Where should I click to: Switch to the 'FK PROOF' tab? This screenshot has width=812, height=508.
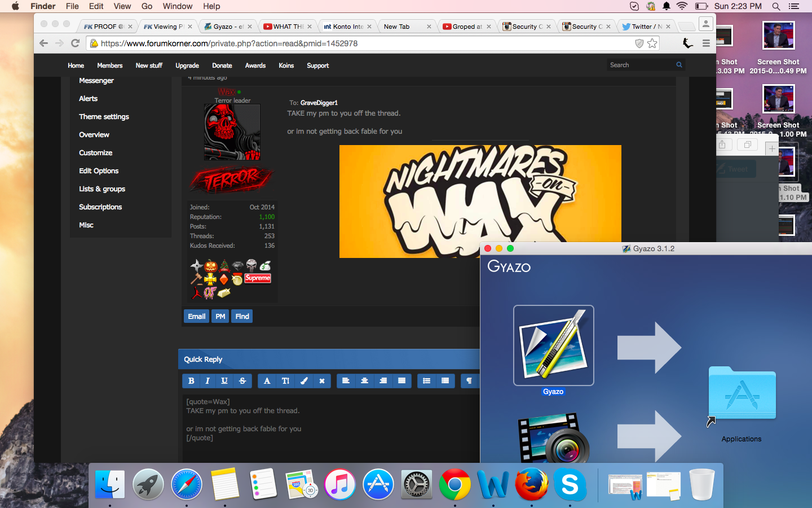(108, 27)
